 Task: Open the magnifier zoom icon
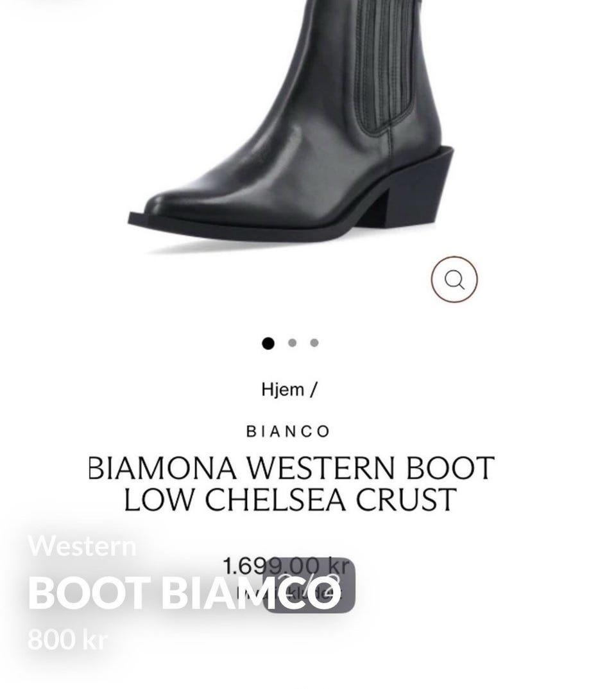pos(454,279)
